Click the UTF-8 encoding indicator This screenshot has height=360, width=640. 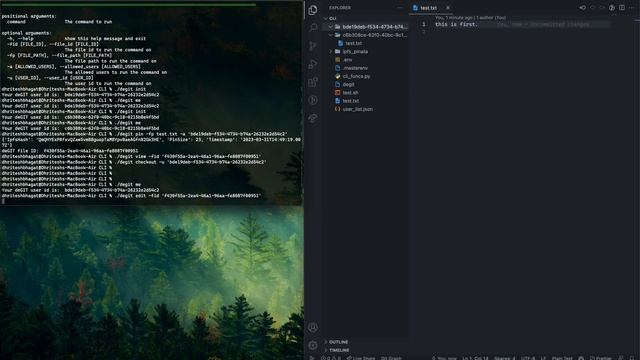[x=528, y=358]
